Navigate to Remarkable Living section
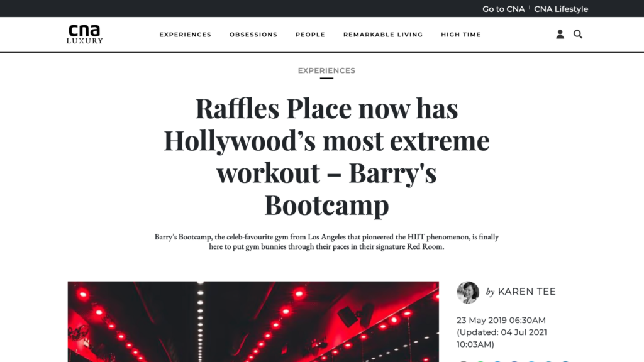 (x=382, y=35)
